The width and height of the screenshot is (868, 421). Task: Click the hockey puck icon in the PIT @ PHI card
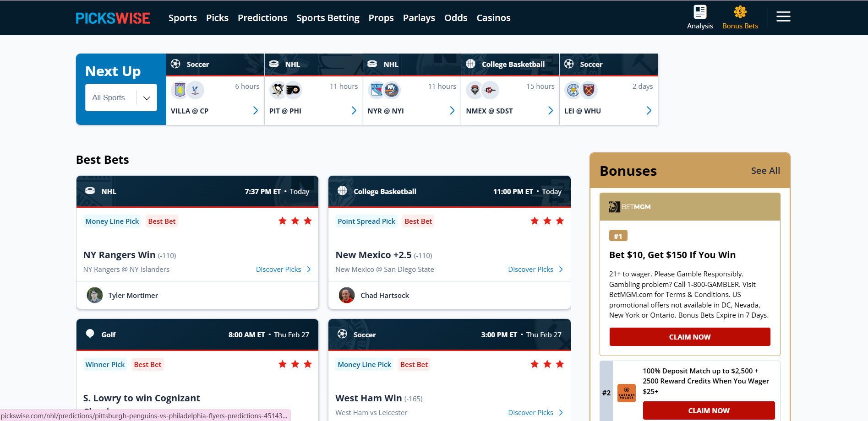point(274,64)
